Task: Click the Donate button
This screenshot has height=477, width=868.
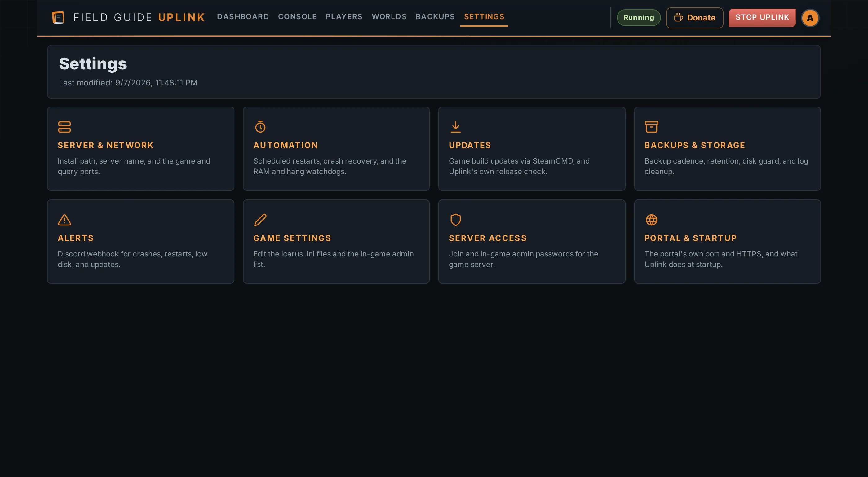Action: click(694, 18)
